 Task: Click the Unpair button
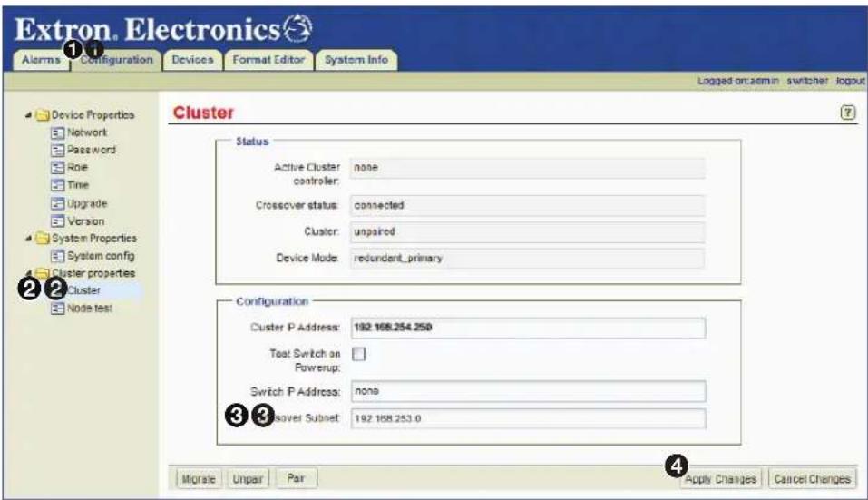[248, 479]
